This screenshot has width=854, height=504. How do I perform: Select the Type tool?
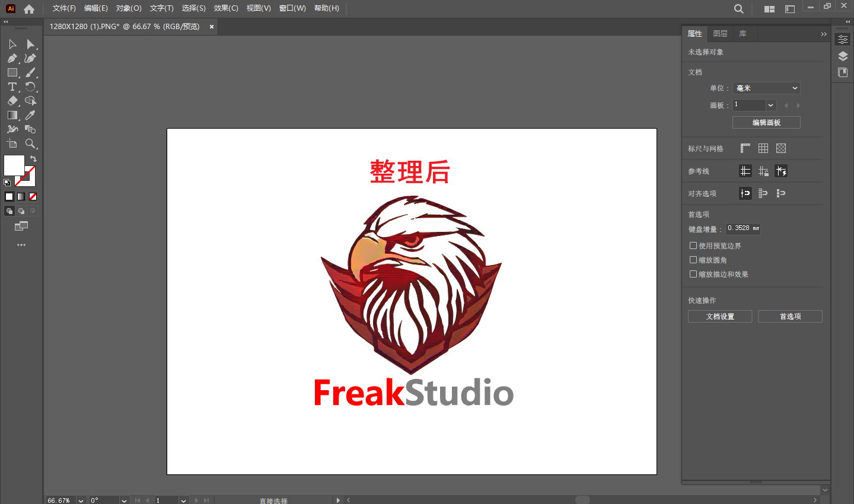click(12, 87)
